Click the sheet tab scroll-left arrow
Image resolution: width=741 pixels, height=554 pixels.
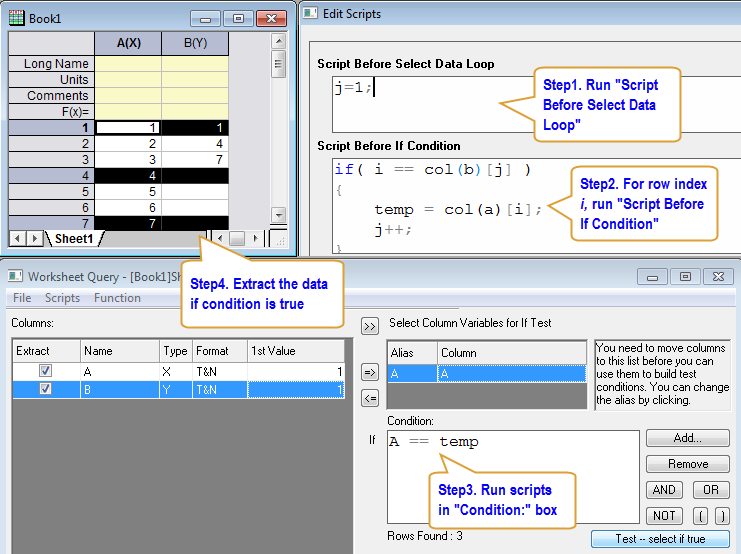tap(17, 238)
